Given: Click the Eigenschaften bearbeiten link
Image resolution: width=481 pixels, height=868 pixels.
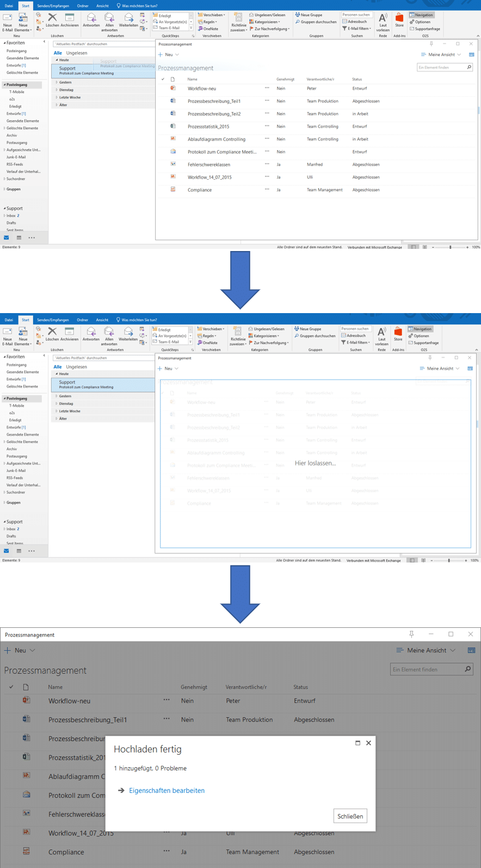Looking at the screenshot, I should [x=166, y=791].
